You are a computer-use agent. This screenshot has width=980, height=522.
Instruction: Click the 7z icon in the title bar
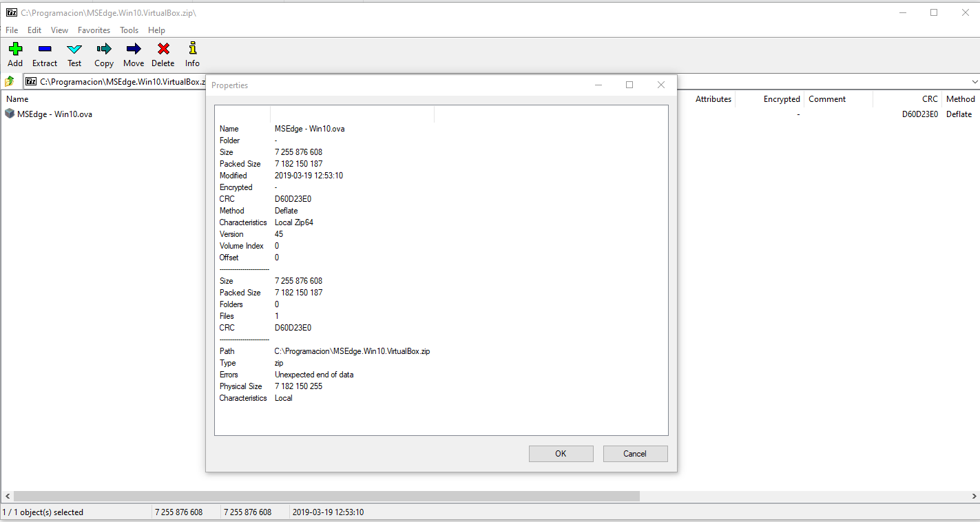tap(12, 12)
